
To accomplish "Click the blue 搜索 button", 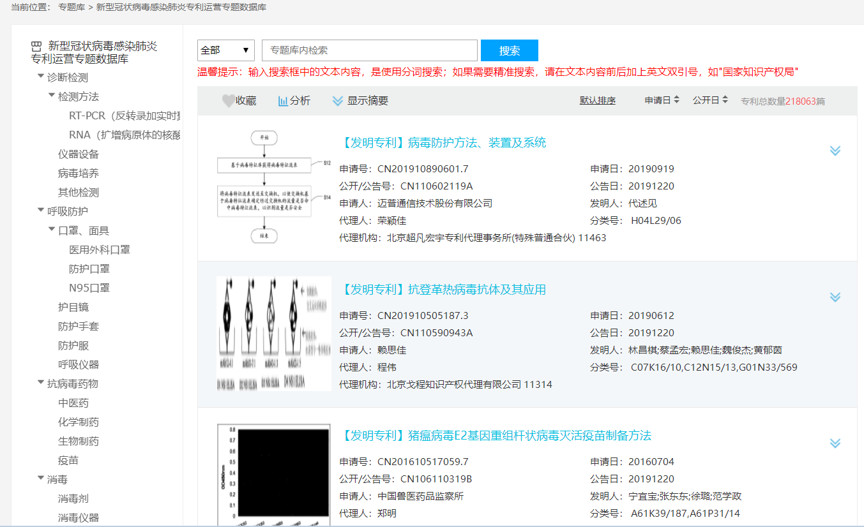I will point(509,50).
